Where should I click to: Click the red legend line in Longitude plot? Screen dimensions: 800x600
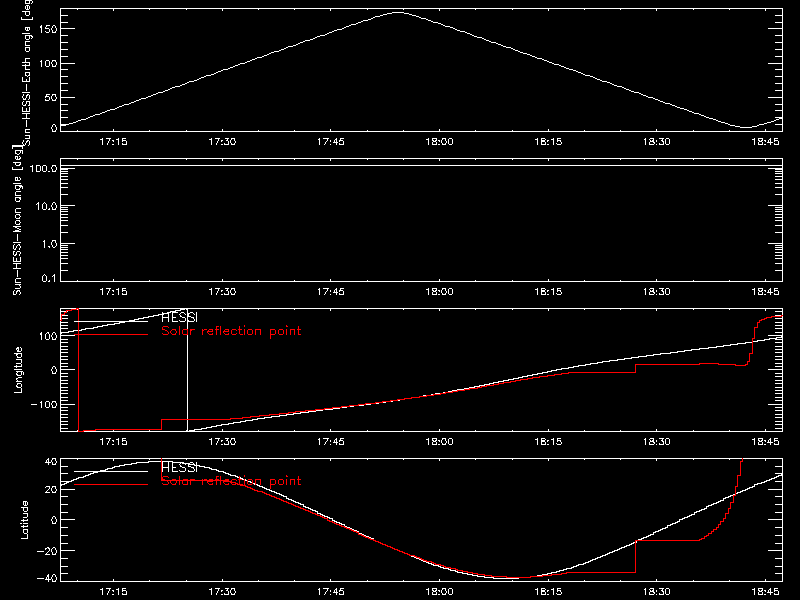[x=111, y=335]
